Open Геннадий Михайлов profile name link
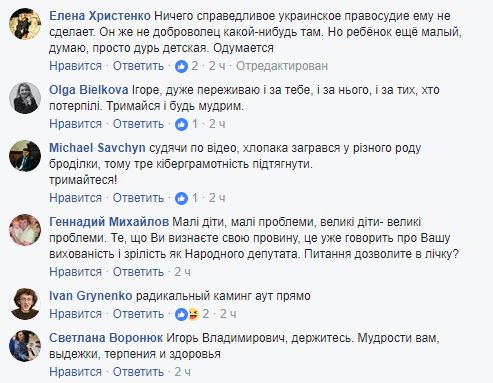Image resolution: width=493 pixels, height=383 pixels. pyautogui.click(x=109, y=222)
